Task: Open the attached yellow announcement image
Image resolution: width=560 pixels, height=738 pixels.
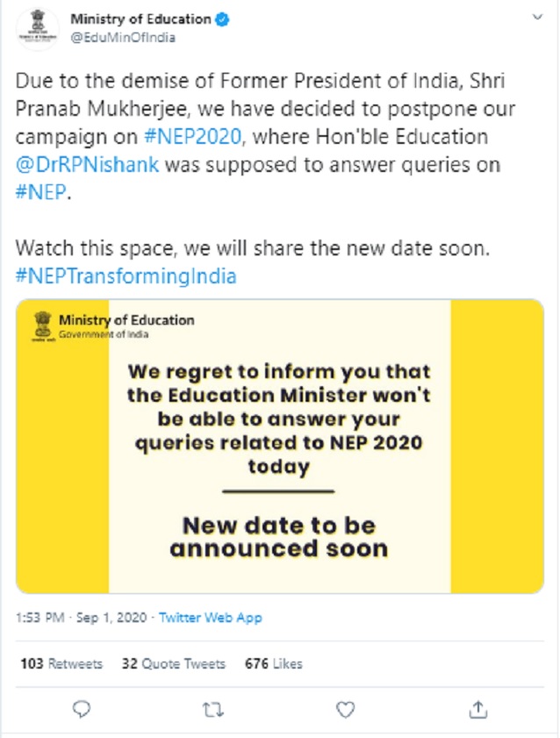Action: tap(279, 446)
